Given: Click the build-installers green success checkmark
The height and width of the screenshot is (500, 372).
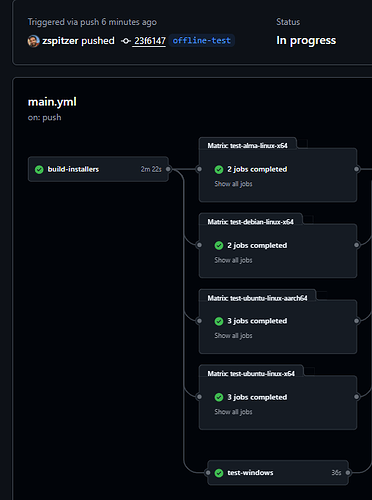Looking at the screenshot, I should pos(39,169).
